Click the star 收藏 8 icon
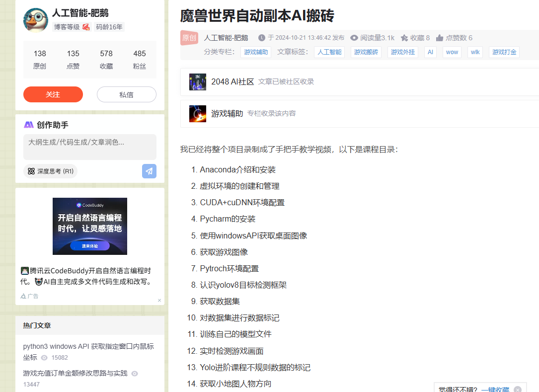The width and height of the screenshot is (539, 392). click(404, 38)
